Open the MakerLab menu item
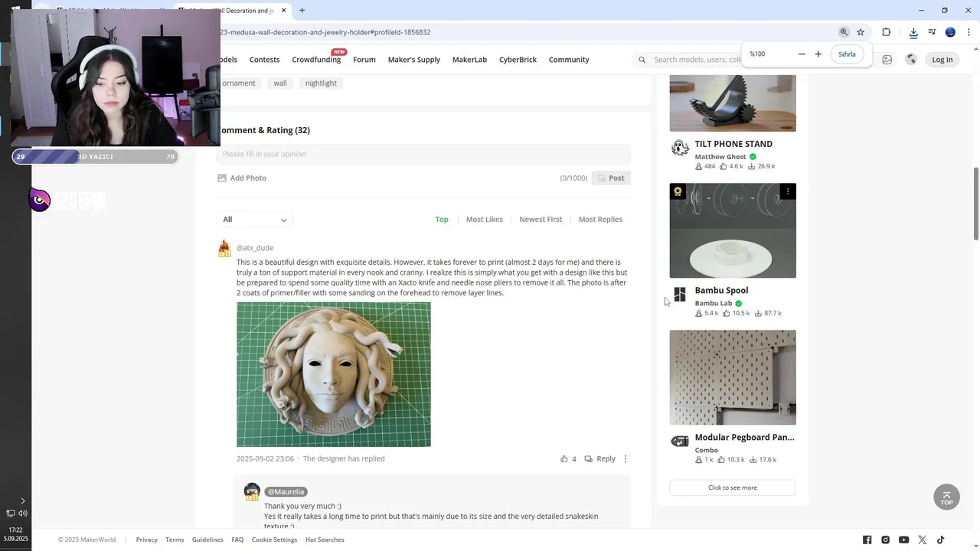Viewport: 980px width, 551px height. click(x=469, y=60)
